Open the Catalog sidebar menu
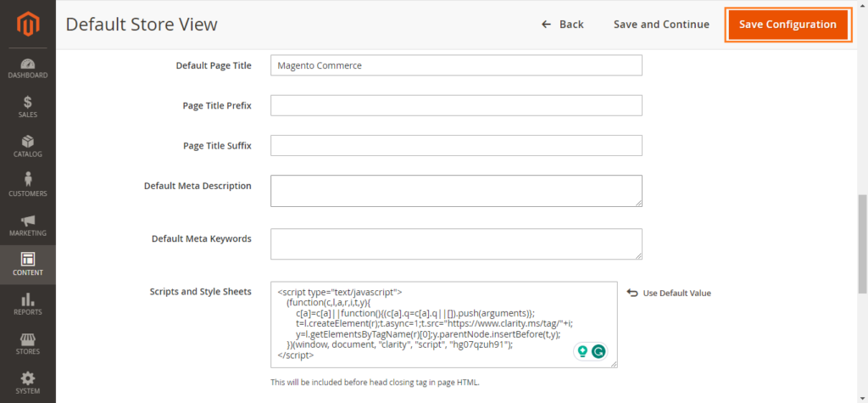 pyautogui.click(x=28, y=147)
